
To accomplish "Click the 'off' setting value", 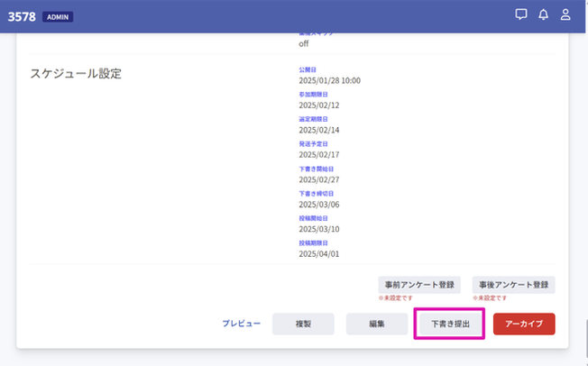I will tap(303, 44).
